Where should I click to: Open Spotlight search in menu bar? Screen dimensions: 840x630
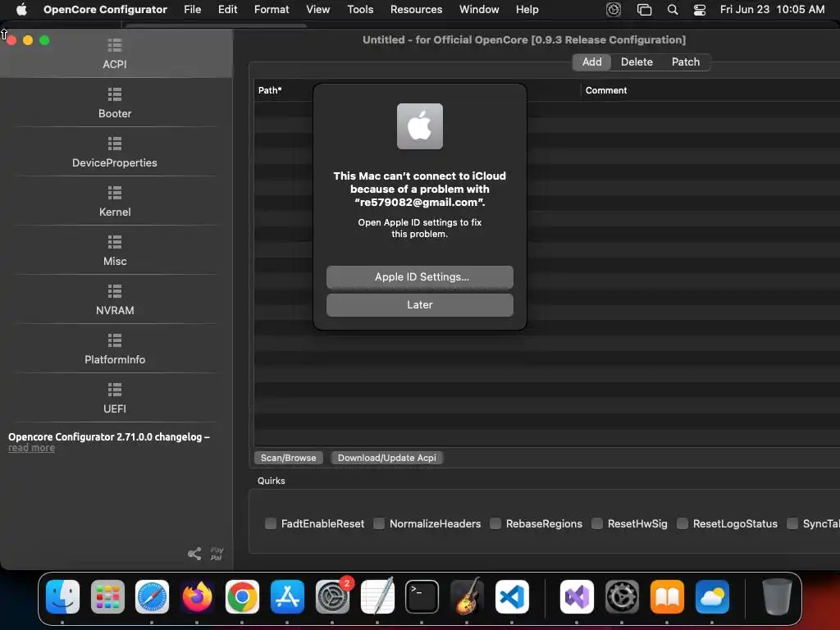673,10
